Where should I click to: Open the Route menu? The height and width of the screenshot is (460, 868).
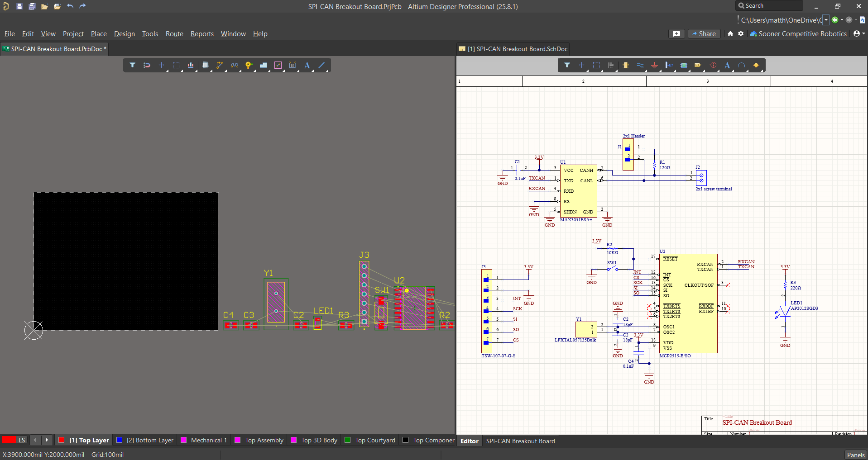174,34
